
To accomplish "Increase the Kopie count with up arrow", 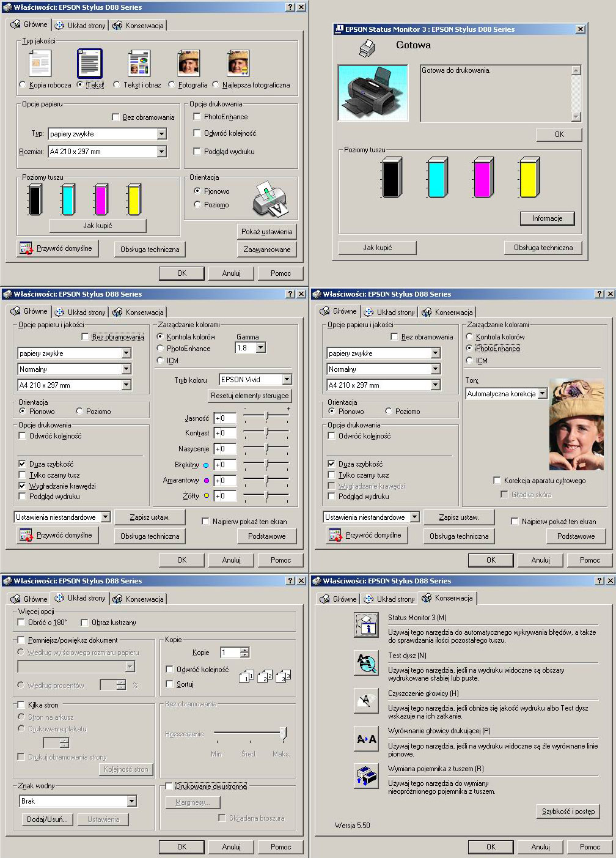I will (x=245, y=649).
